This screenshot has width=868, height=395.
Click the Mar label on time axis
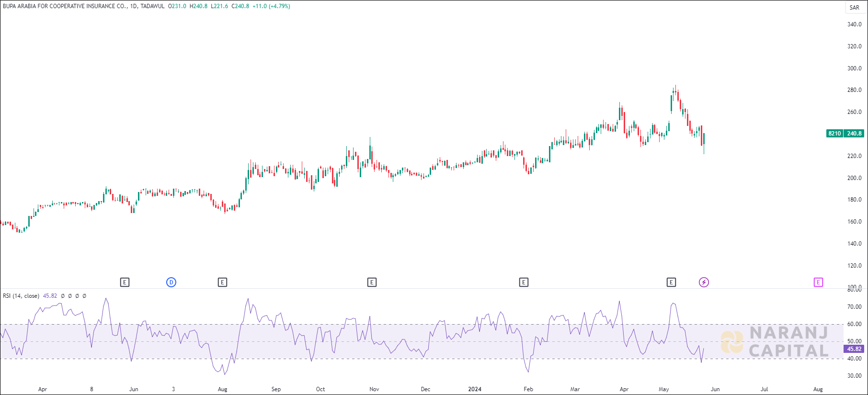pyautogui.click(x=575, y=389)
